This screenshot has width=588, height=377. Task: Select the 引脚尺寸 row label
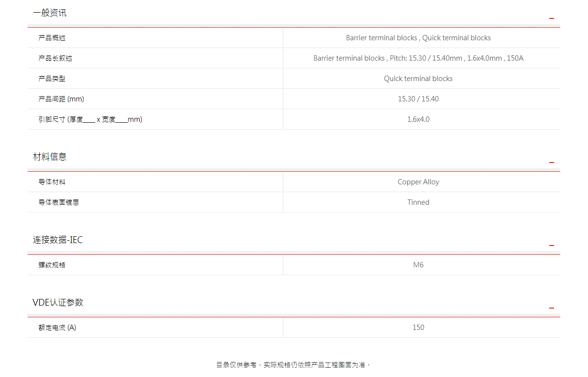[x=90, y=119]
